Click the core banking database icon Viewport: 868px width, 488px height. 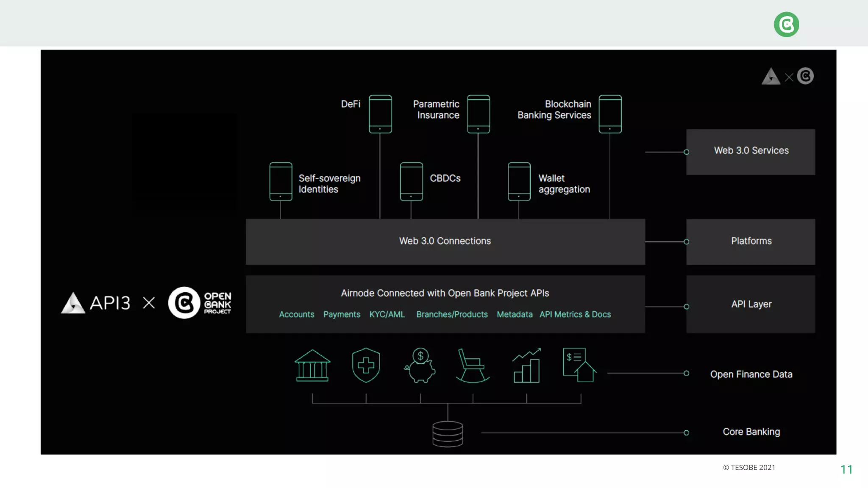click(448, 434)
